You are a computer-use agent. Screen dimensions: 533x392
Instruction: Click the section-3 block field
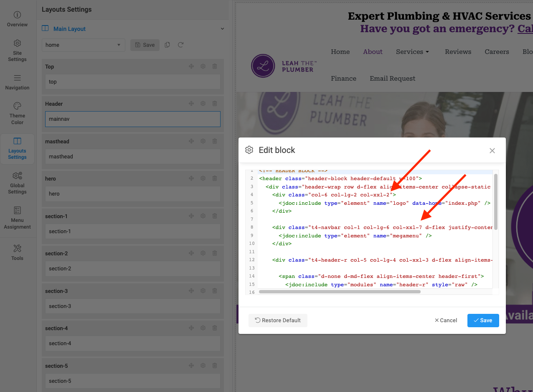coord(132,306)
